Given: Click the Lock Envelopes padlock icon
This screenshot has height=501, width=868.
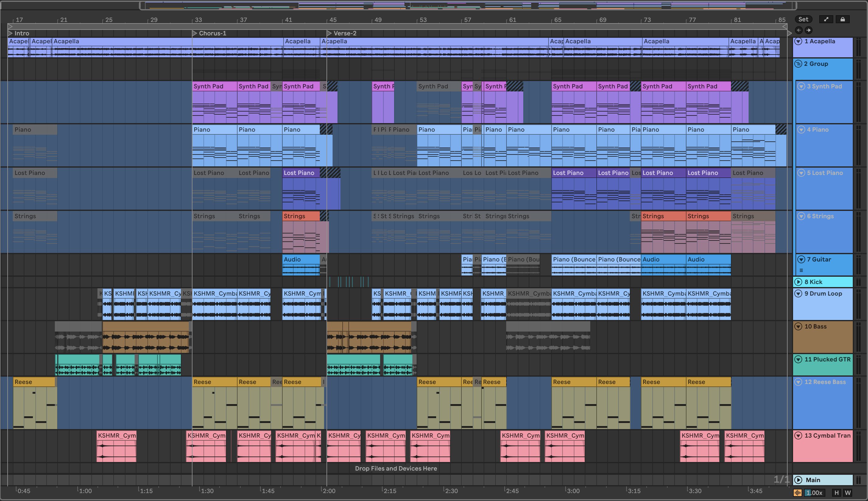Looking at the screenshot, I should point(842,19).
